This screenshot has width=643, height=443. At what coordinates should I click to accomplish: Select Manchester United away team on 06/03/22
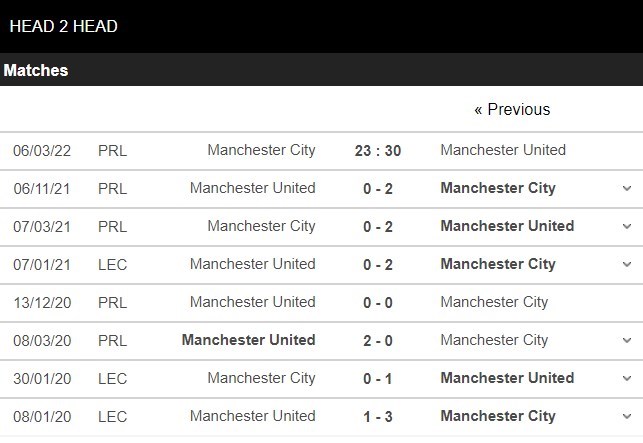[503, 150]
